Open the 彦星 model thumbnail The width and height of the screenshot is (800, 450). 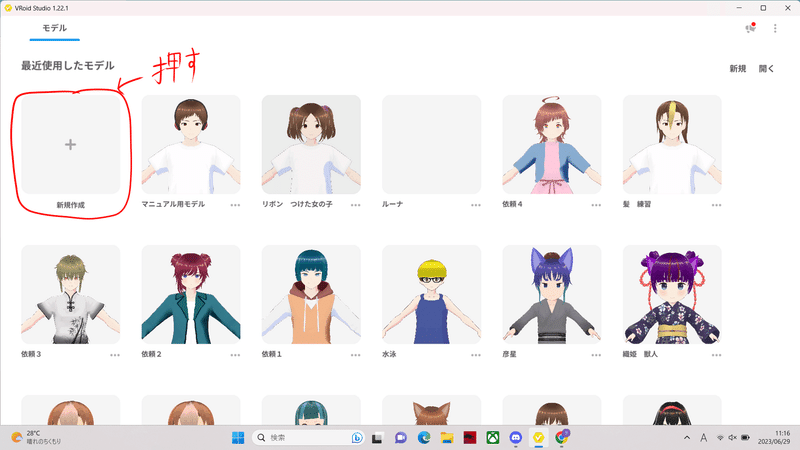(x=552, y=294)
